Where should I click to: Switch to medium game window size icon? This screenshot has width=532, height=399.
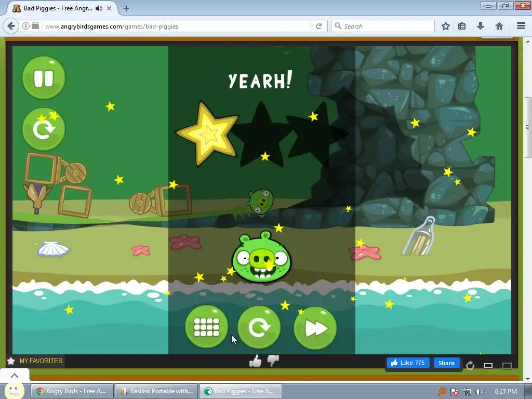pyautogui.click(x=488, y=365)
